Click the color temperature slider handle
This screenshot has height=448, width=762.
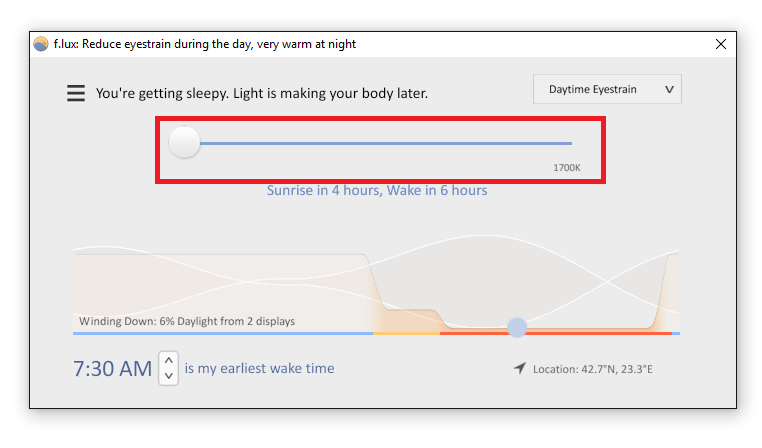click(184, 142)
